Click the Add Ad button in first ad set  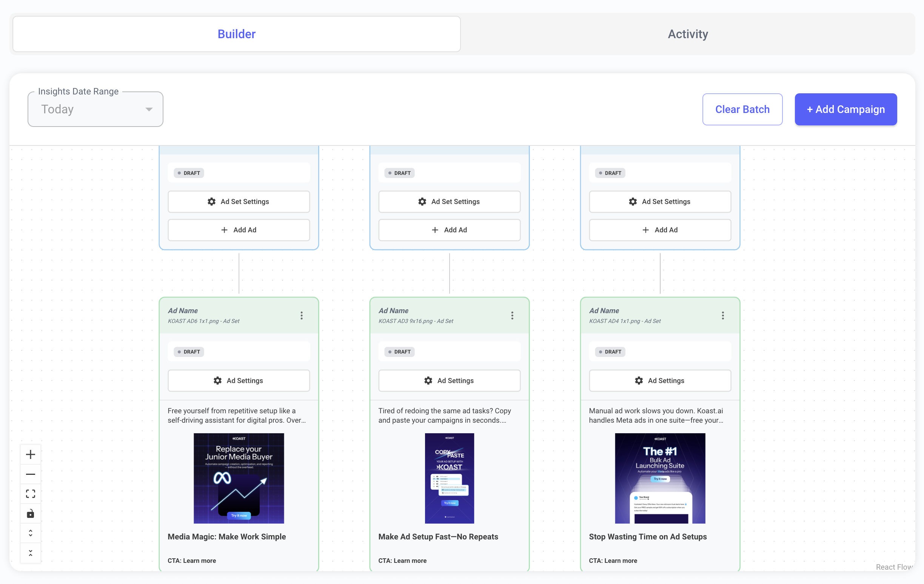[x=238, y=230]
